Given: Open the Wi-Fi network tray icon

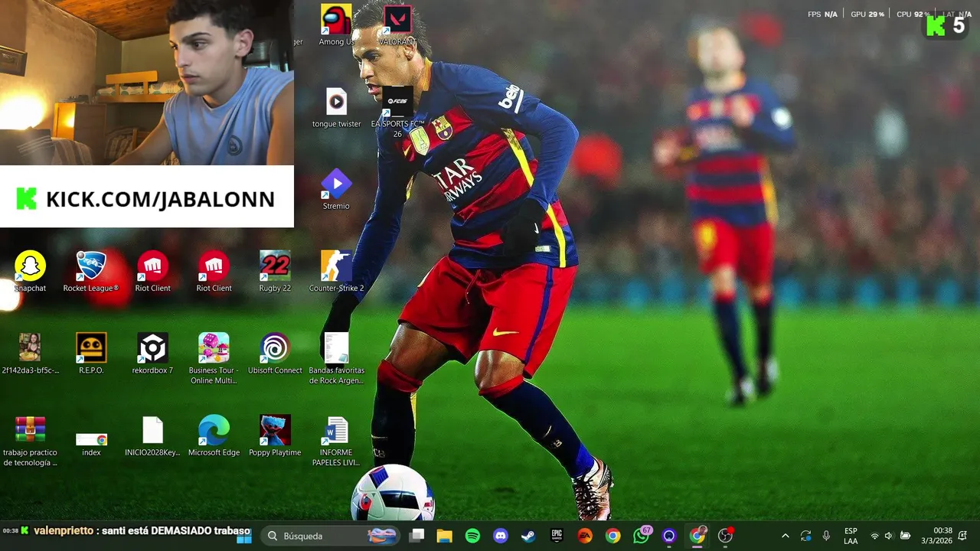Looking at the screenshot, I should [x=874, y=536].
